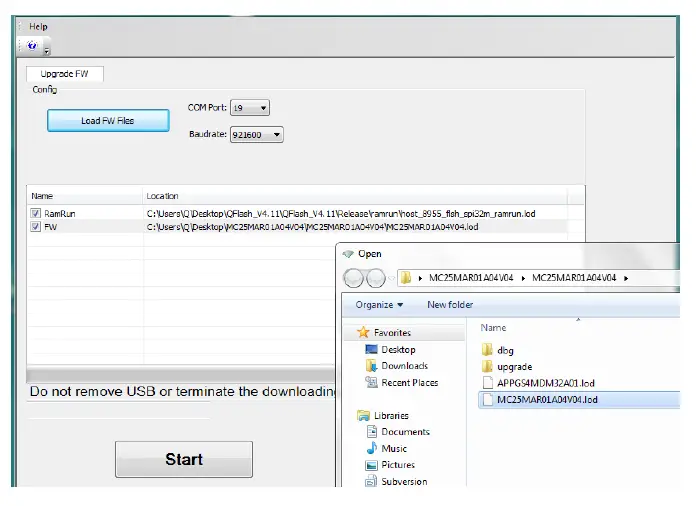Viewport: 696px width, 506px height.
Task: Expand breadcrumb arrow between the two folders
Action: tap(523, 279)
